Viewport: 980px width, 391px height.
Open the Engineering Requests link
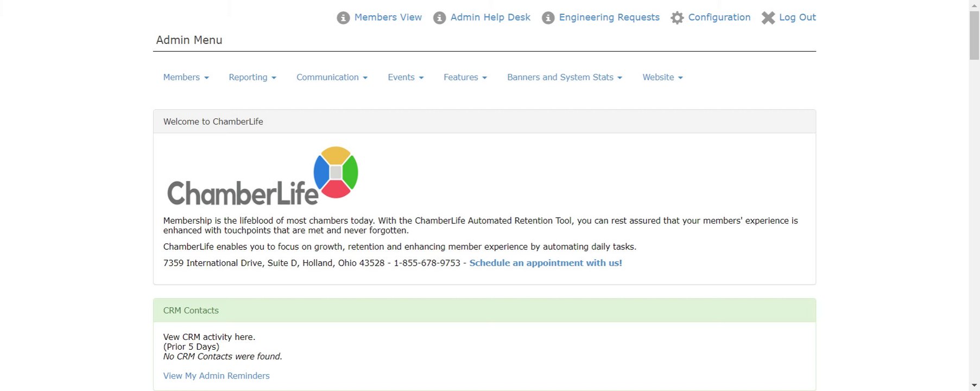click(x=609, y=17)
